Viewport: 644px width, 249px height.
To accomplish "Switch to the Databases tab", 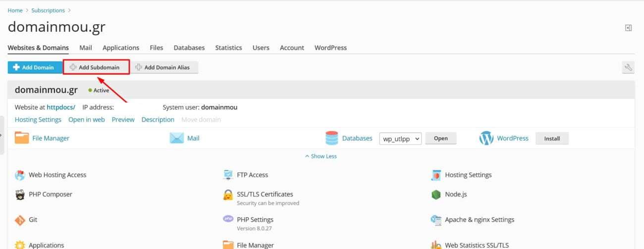I will click(x=189, y=48).
